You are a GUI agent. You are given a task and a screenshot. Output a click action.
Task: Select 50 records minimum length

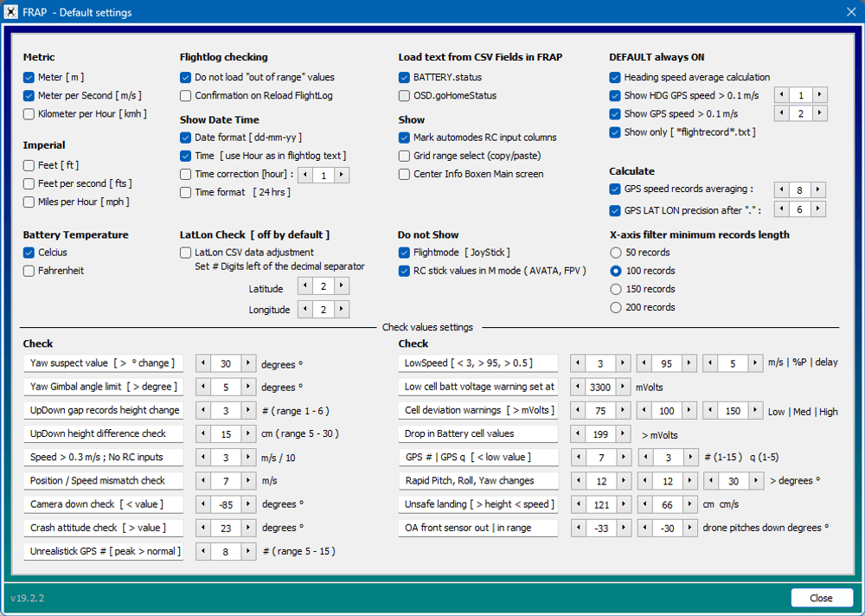pyautogui.click(x=616, y=253)
